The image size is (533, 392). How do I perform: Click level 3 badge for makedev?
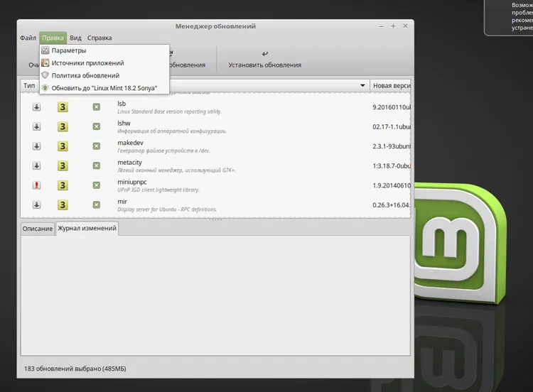point(63,146)
